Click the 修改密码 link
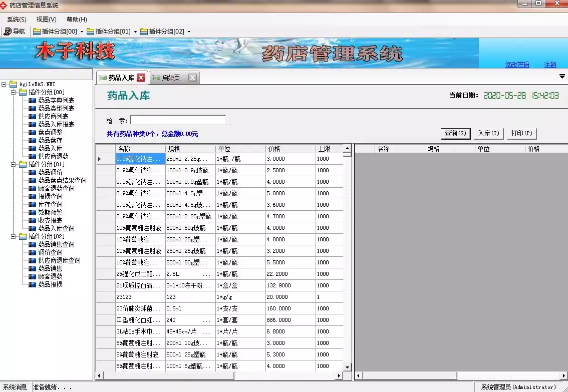Screen dimensions: 568x392 (517, 65)
